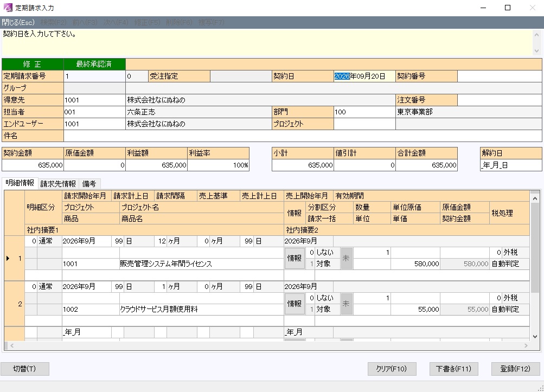Click 単価 value 55,000 in row 2
Image resolution: width=544 pixels, height=392 pixels.
tap(415, 309)
